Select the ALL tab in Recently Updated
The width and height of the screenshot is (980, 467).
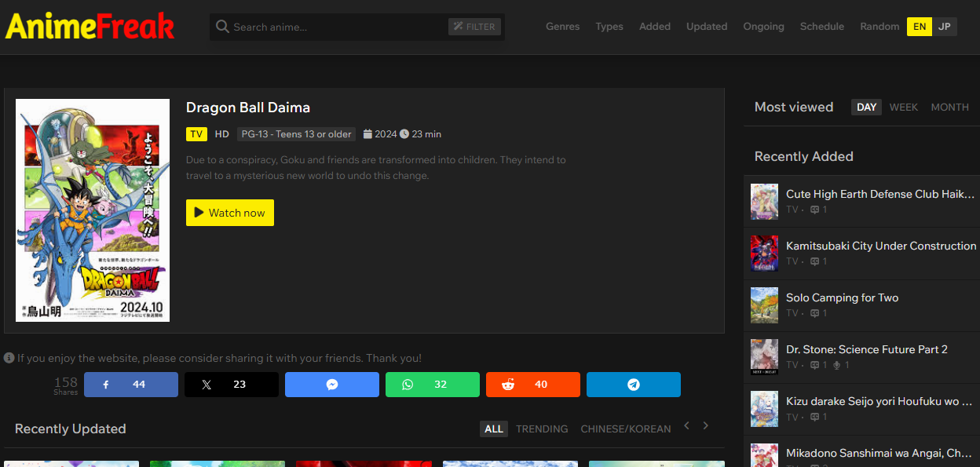click(494, 429)
